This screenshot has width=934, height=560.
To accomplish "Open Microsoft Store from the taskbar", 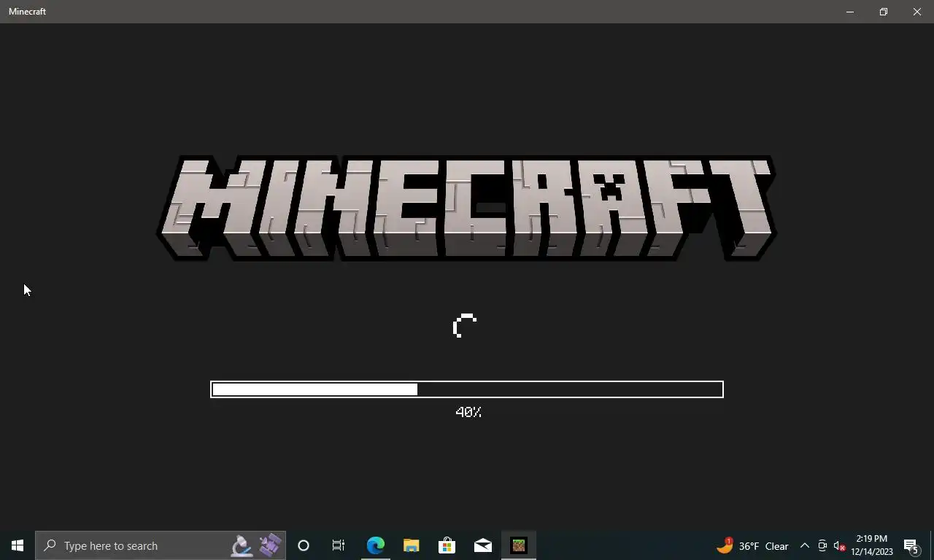I will [447, 545].
